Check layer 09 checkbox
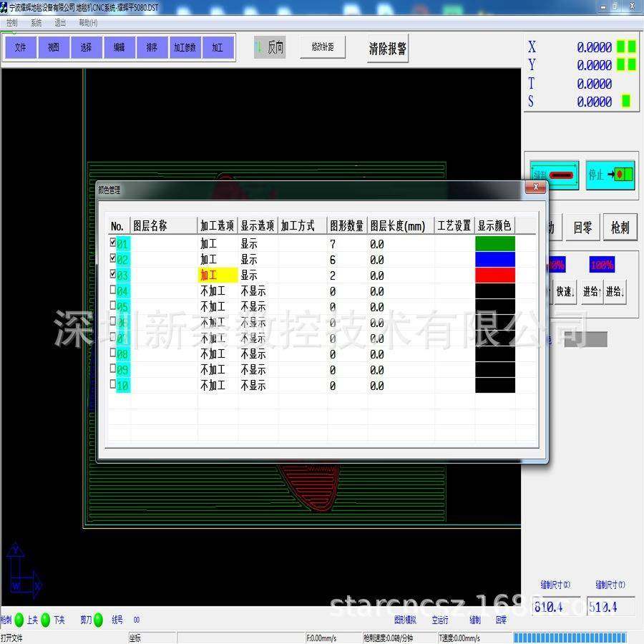Image resolution: width=644 pixels, height=644 pixels. (113, 368)
